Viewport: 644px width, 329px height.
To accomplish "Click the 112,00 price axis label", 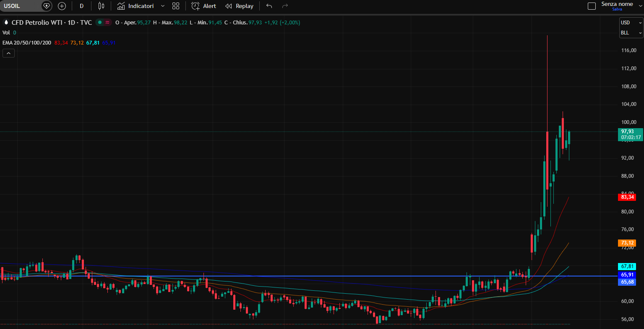I will pos(628,68).
